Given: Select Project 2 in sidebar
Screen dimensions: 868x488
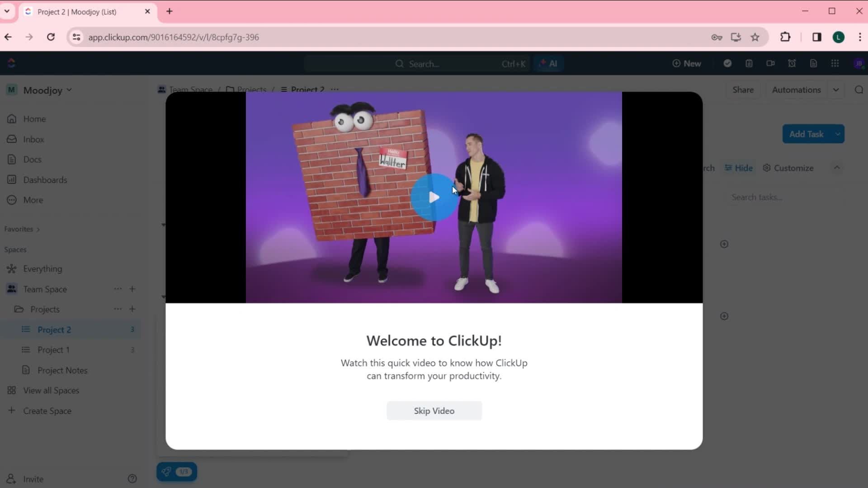Looking at the screenshot, I should [x=54, y=329].
